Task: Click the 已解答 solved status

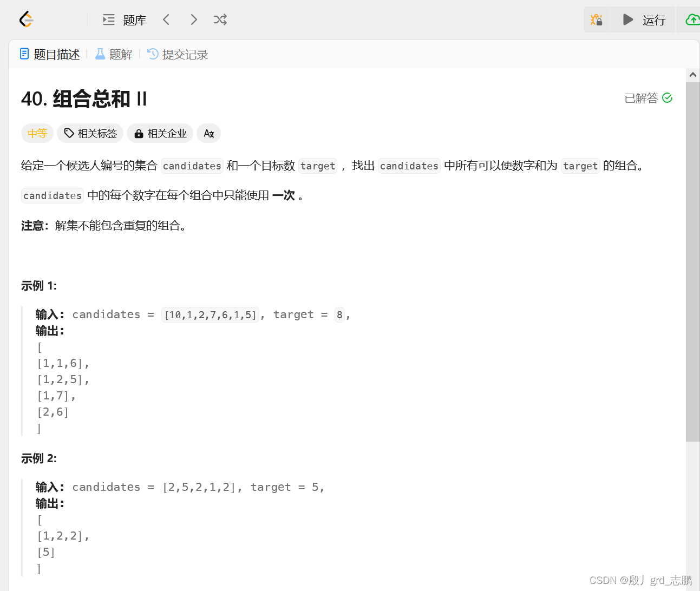Action: pyautogui.click(x=641, y=98)
